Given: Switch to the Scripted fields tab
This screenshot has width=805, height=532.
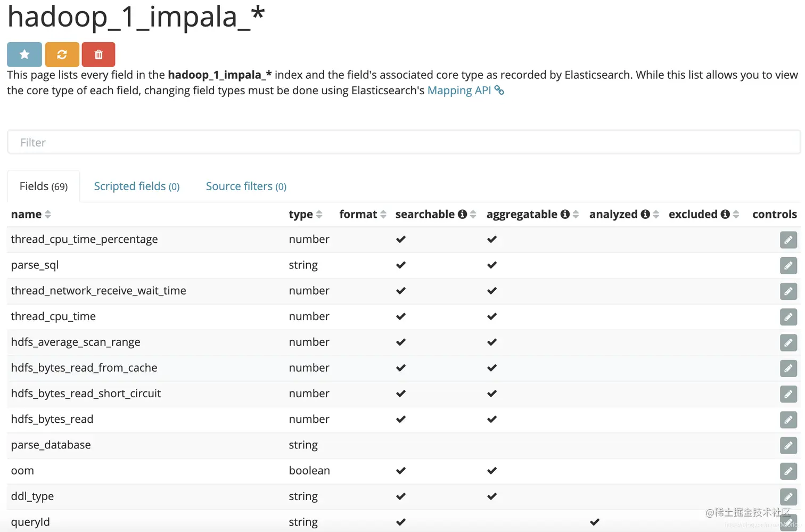Looking at the screenshot, I should coord(137,186).
